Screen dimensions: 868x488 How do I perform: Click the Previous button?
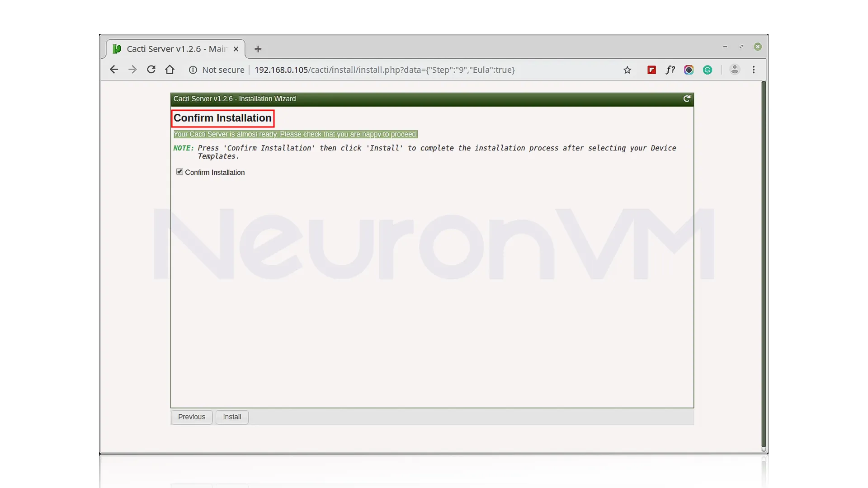coord(192,417)
